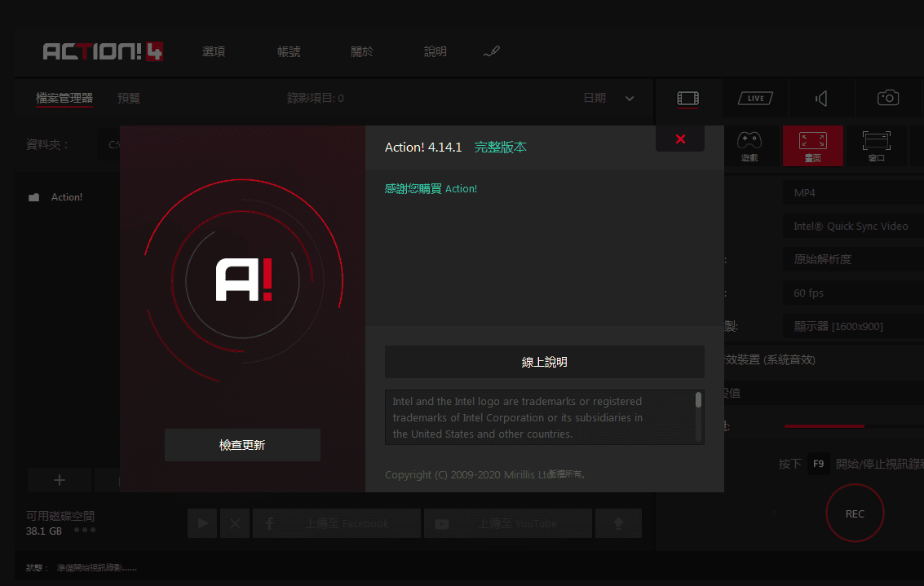Switch to LIVE streaming mode
The image size is (924, 586).
[754, 99]
